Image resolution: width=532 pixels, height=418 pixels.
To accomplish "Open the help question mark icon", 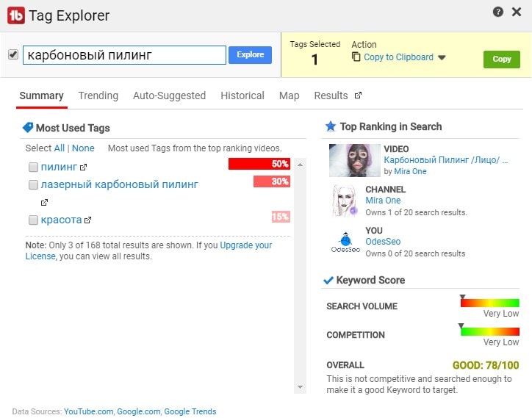I will (x=498, y=12).
